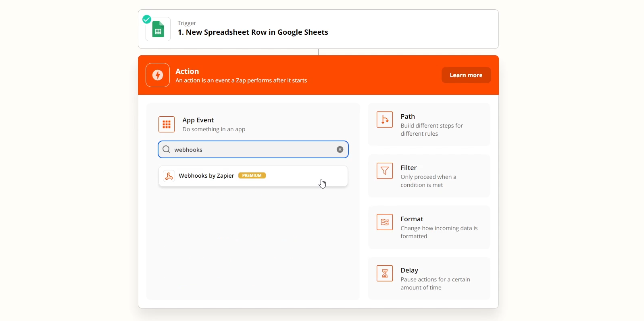Open the Learn more button

pyautogui.click(x=466, y=75)
